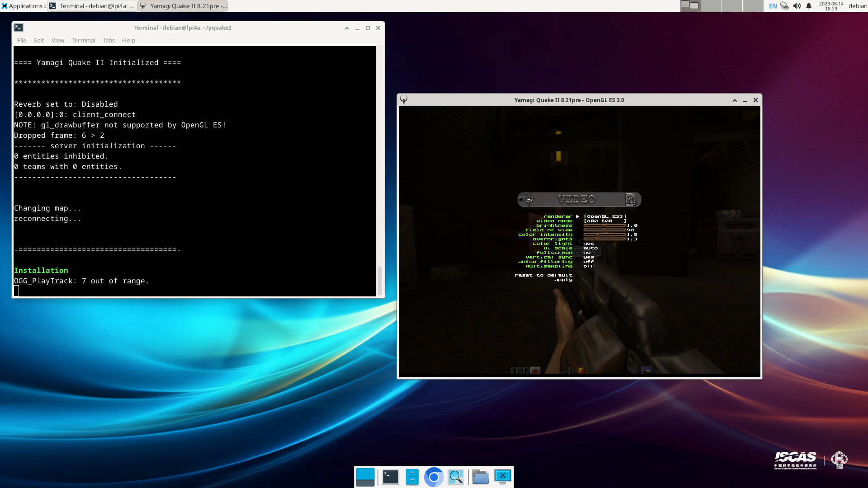868x488 pixels.
Task: Minimize the Terminal window
Action: click(x=357, y=28)
